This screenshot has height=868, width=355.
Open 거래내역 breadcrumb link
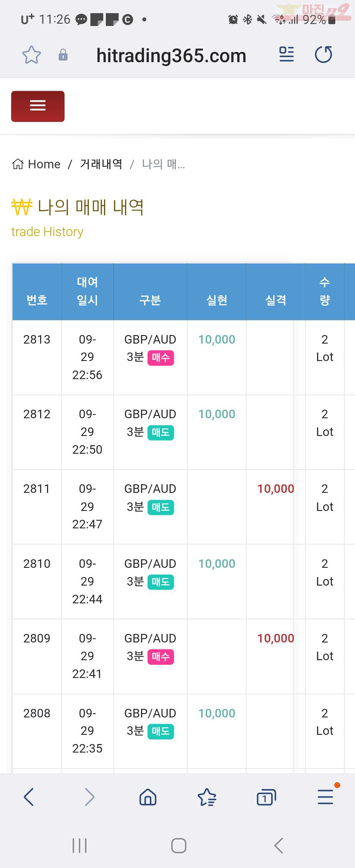click(x=101, y=164)
